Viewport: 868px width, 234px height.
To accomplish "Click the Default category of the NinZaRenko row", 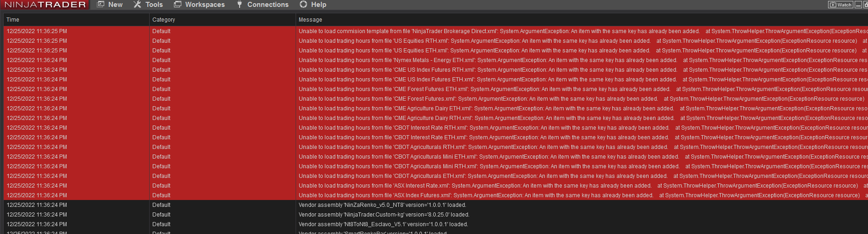I will tap(161, 205).
